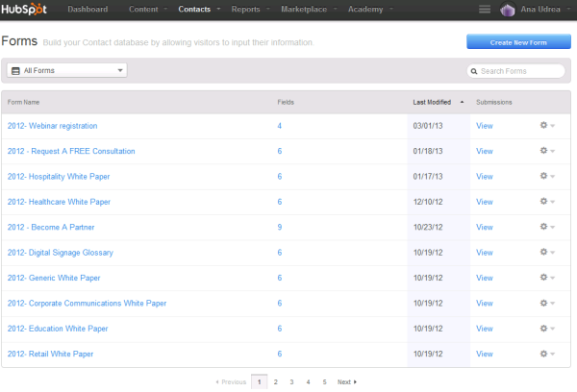The image size is (577, 392).
Task: Open gear settings for Education White Paper
Action: pos(546,329)
